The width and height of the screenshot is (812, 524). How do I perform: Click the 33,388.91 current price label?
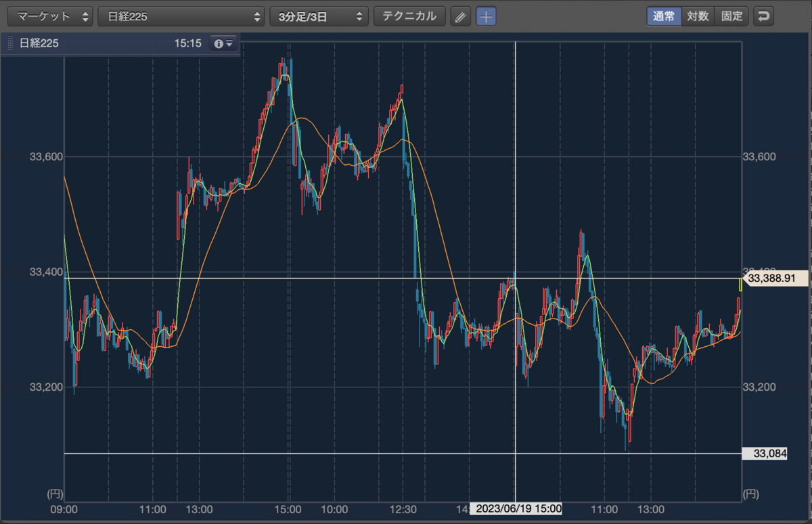coord(775,278)
